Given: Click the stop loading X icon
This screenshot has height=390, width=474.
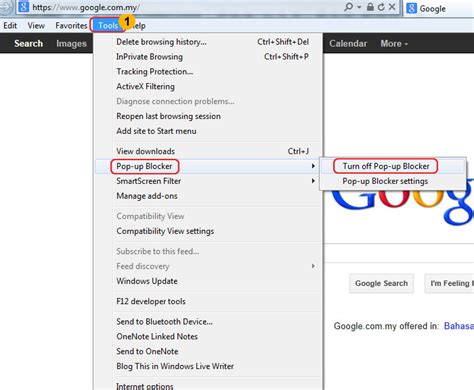Looking at the screenshot, I should 392,7.
